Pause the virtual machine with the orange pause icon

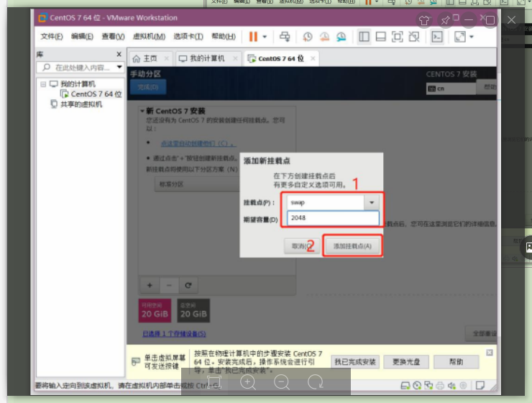[253, 36]
